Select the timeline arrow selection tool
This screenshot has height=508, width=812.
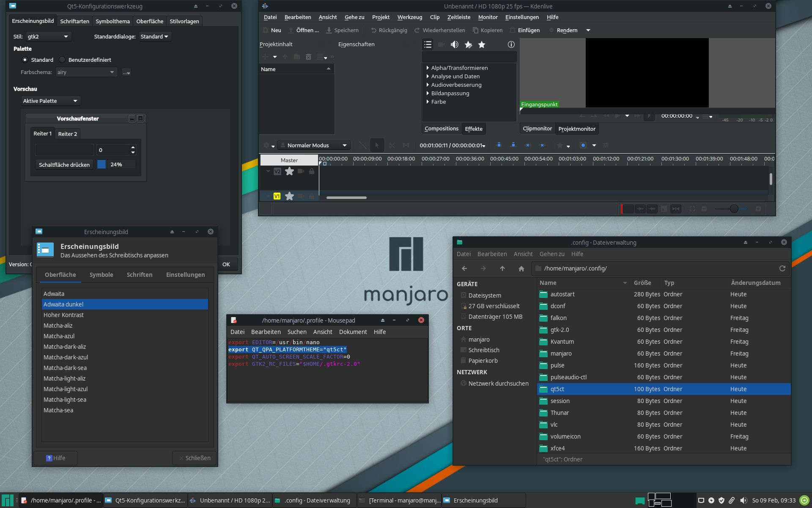pyautogui.click(x=377, y=145)
